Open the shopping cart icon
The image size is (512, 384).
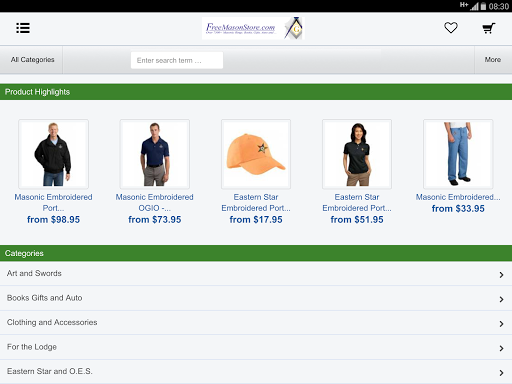pos(489,28)
